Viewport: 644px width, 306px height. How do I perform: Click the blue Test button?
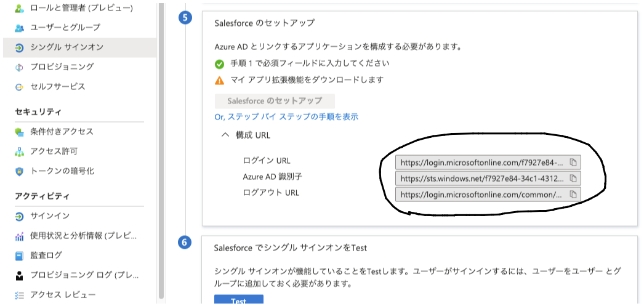click(239, 300)
